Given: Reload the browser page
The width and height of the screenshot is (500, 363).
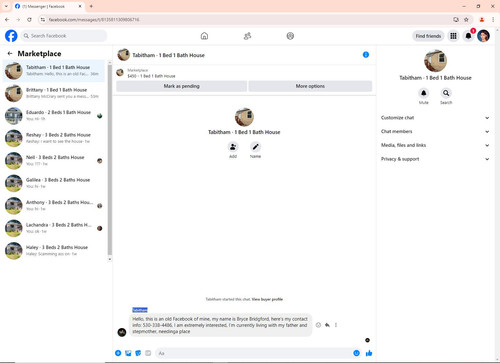Looking at the screenshot, I should pyautogui.click(x=29, y=20).
